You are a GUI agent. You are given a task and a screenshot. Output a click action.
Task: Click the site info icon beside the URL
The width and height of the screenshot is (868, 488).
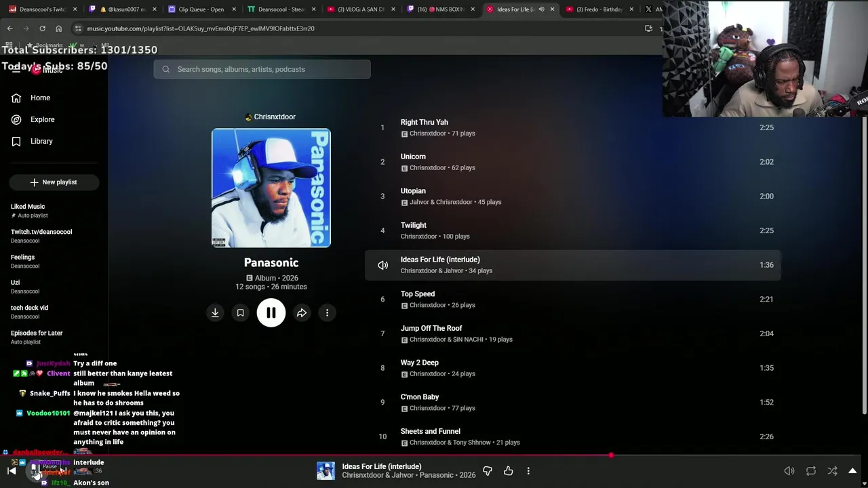pyautogui.click(x=78, y=28)
